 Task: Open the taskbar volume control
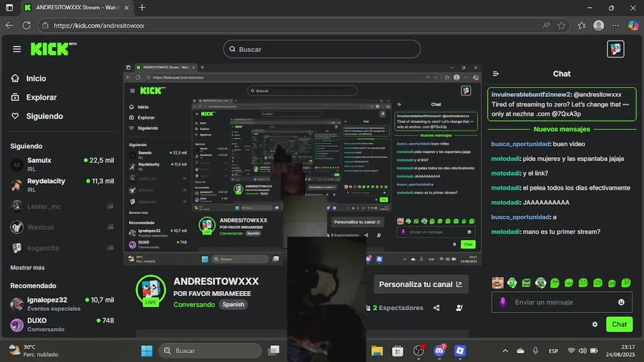pyautogui.click(x=583, y=350)
